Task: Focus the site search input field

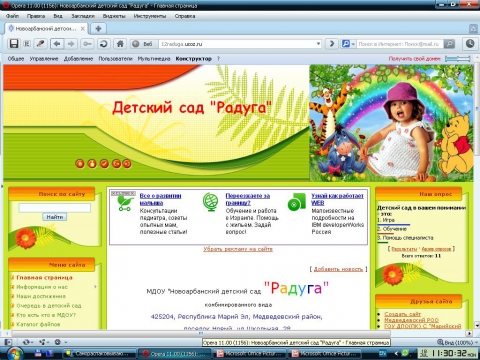Action: pos(55,208)
